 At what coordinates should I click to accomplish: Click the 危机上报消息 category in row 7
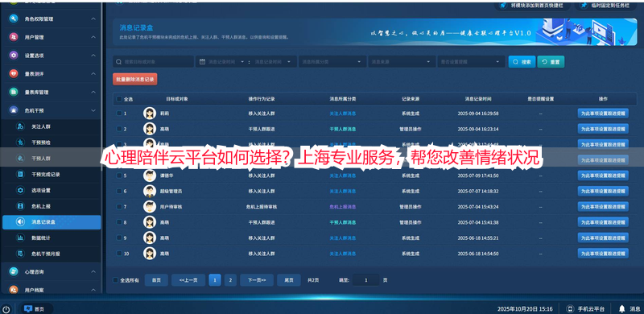pos(343,207)
